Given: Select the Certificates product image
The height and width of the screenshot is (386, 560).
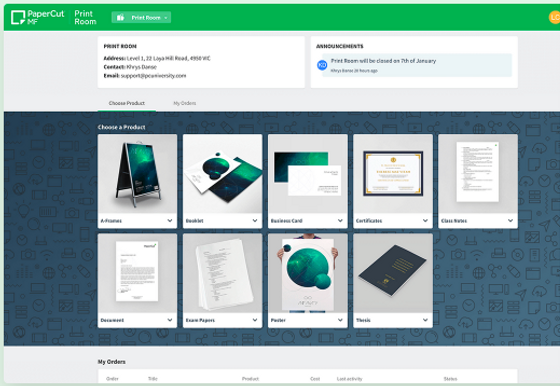Looking at the screenshot, I should 393,174.
